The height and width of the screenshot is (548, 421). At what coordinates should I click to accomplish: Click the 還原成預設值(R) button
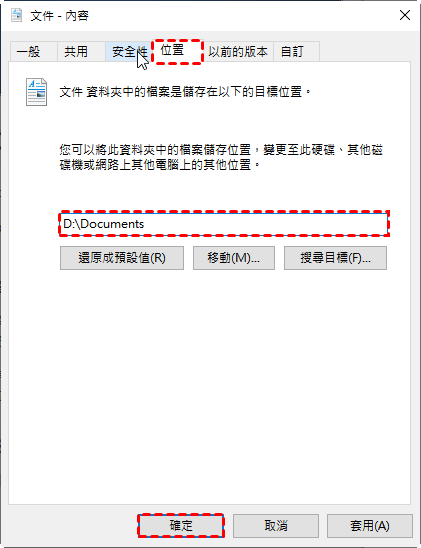122,258
